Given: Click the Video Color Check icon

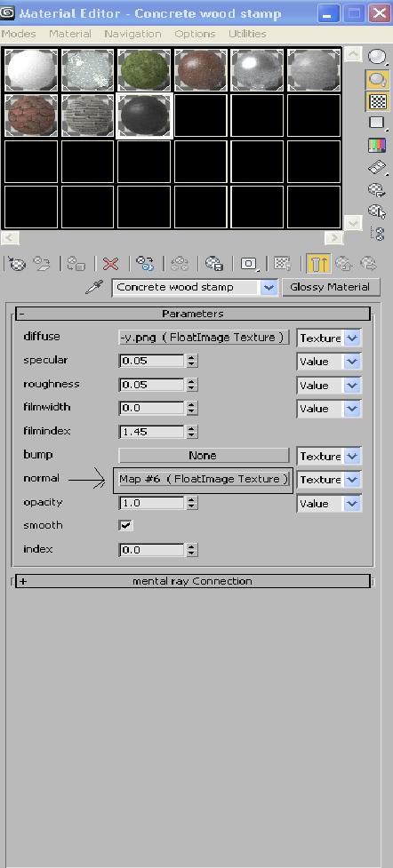Looking at the screenshot, I should 378,145.
